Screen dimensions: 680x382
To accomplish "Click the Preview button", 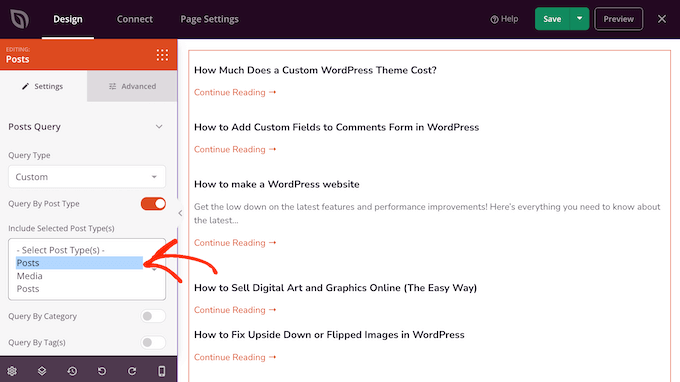I will (x=618, y=19).
